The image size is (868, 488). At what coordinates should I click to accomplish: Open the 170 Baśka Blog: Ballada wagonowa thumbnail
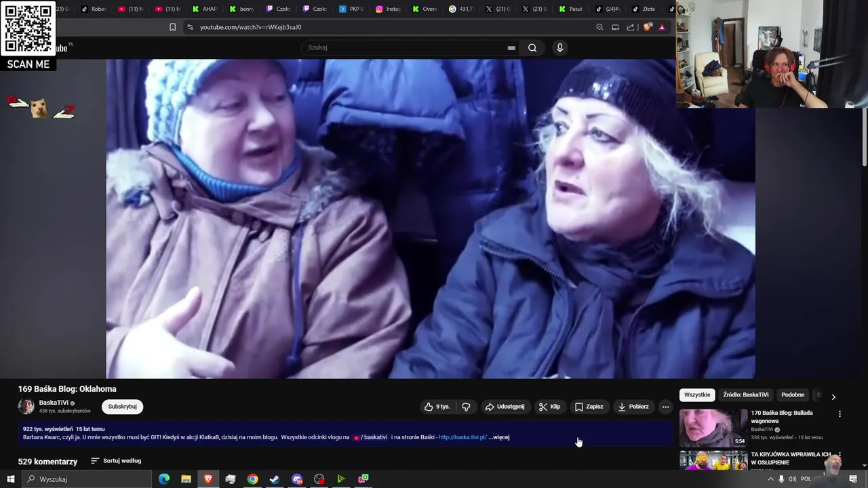[713, 428]
